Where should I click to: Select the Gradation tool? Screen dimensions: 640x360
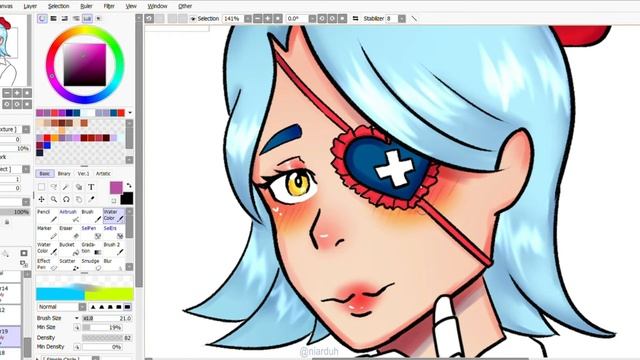click(91, 249)
